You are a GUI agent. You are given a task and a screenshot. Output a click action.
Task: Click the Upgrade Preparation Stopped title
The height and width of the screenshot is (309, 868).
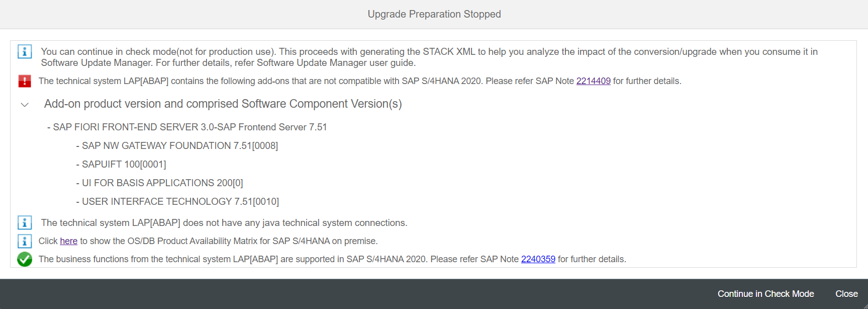coord(434,14)
